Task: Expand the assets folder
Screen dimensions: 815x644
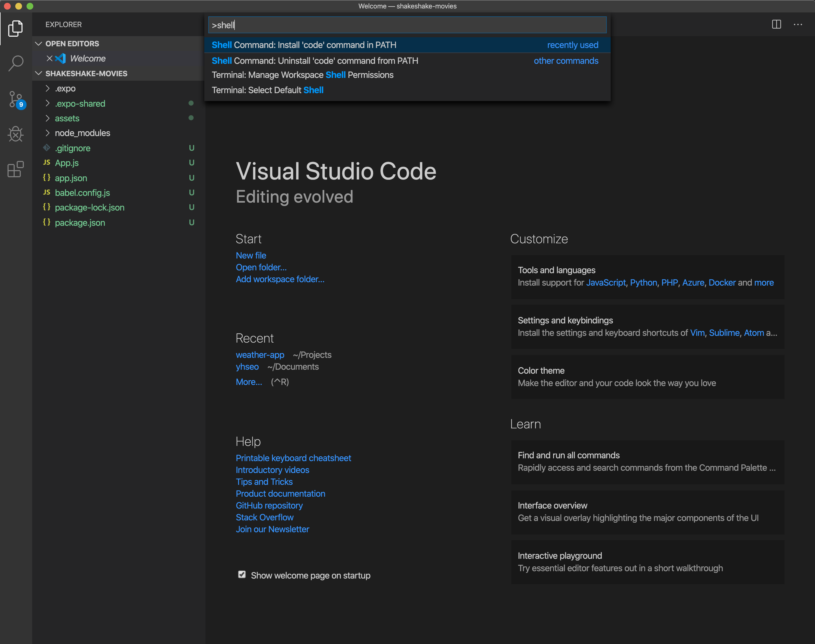Action: [47, 119]
